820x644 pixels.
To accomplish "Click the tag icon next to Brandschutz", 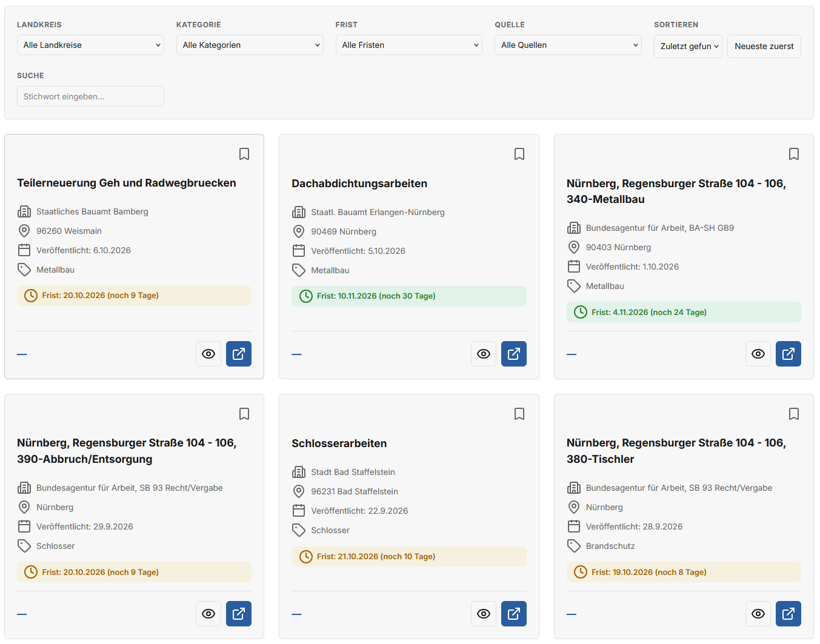I will click(x=574, y=546).
